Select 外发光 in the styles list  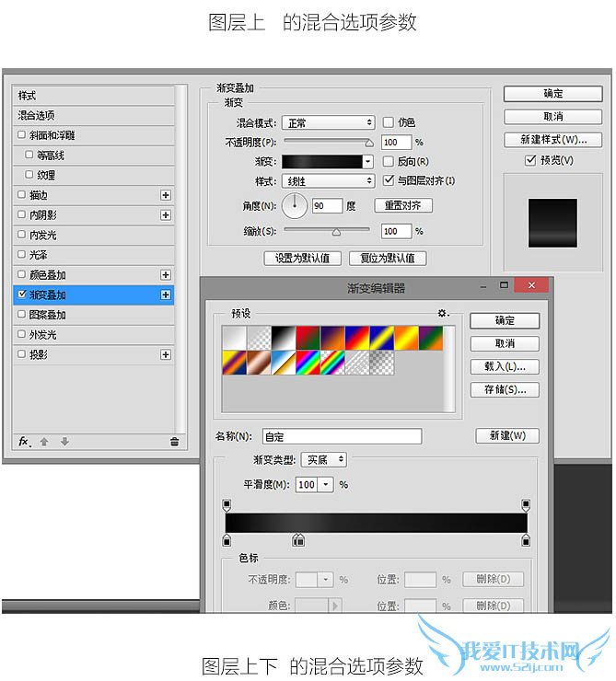click(x=94, y=335)
